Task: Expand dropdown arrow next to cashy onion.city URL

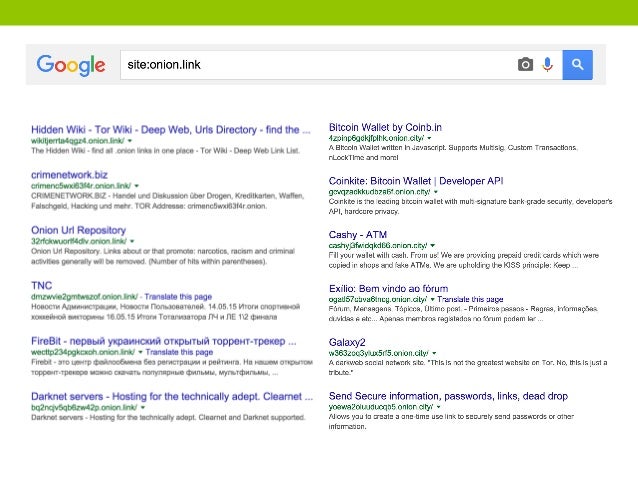Action: point(433,246)
